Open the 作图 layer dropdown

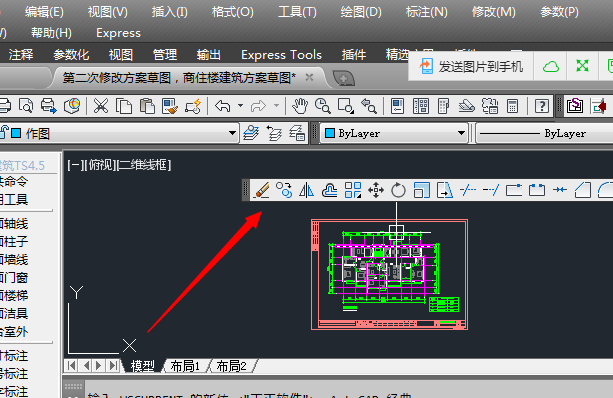coord(232,133)
